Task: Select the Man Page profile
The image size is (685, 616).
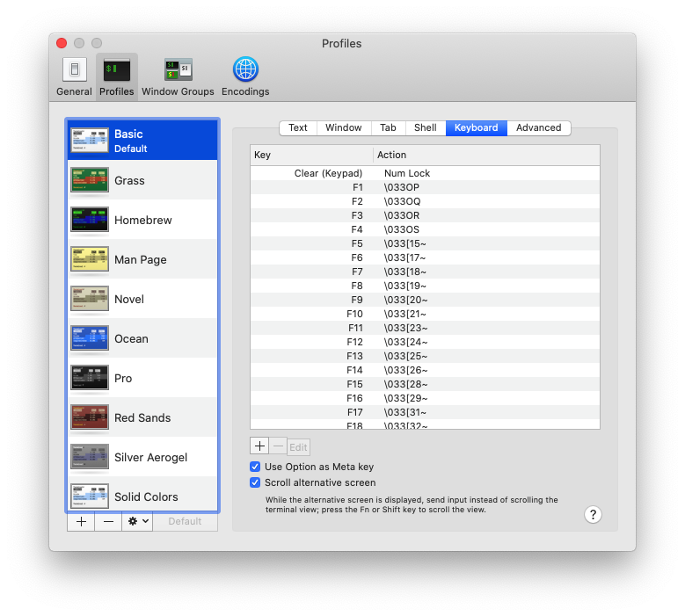Action: point(142,259)
